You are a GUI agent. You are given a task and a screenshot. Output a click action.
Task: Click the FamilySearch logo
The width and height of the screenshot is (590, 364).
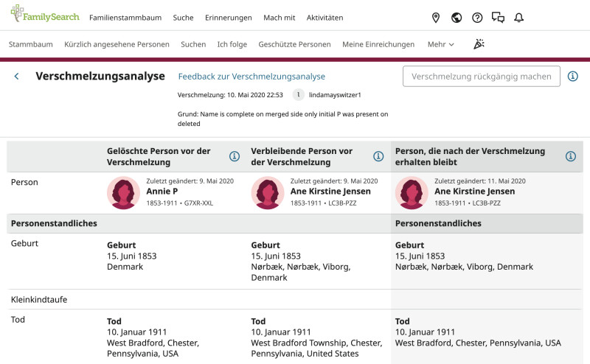45,14
